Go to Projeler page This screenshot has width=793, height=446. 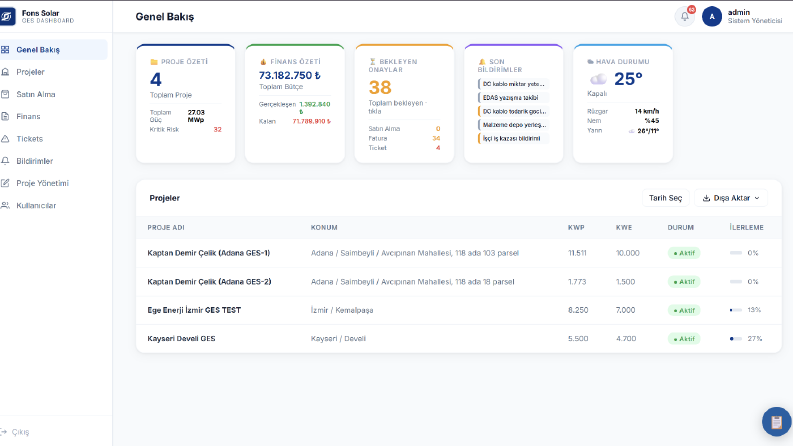pyautogui.click(x=54, y=72)
